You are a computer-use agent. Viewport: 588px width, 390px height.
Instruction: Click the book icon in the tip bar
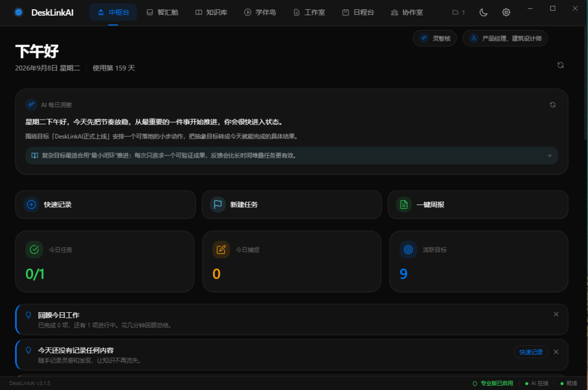(x=34, y=156)
